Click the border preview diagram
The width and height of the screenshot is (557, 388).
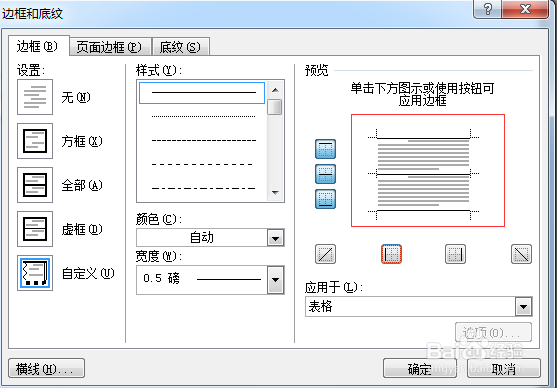click(x=428, y=171)
